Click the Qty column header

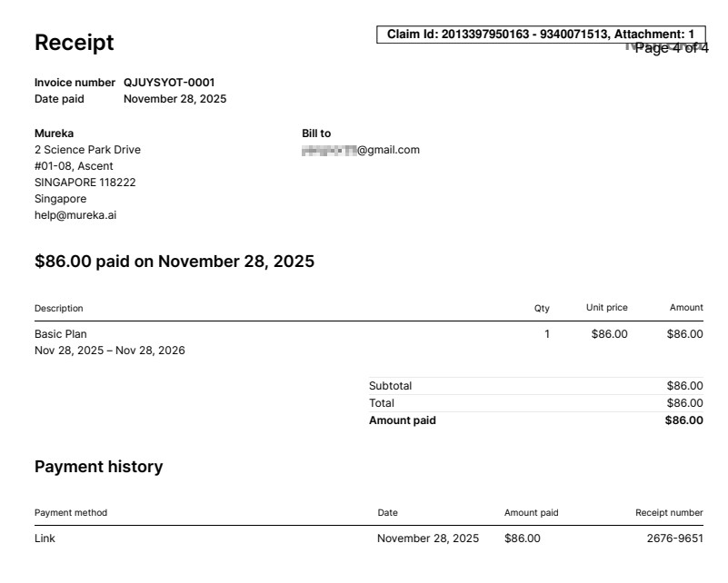point(542,309)
